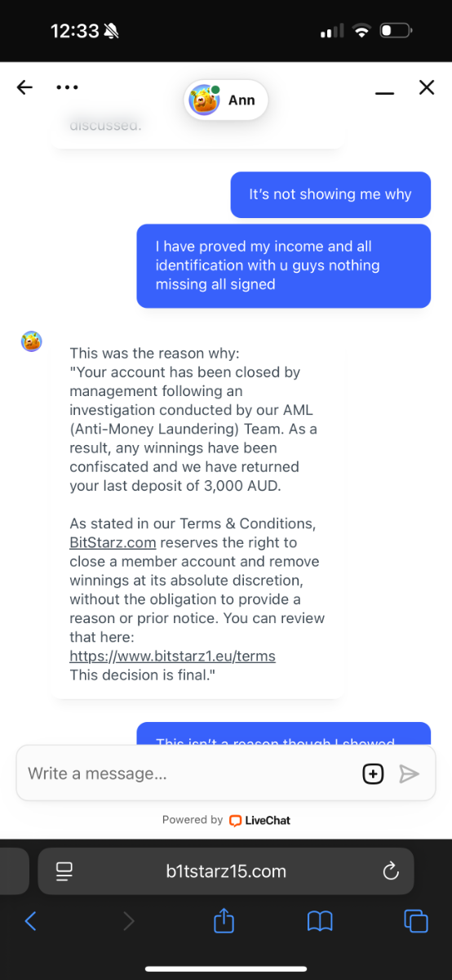Close the live chat with X
Screen dimensions: 452x980
(427, 87)
